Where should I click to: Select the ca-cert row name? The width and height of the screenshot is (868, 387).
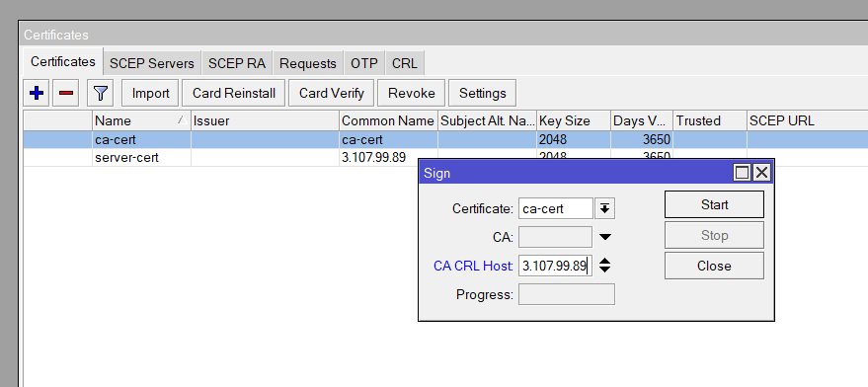click(x=116, y=140)
